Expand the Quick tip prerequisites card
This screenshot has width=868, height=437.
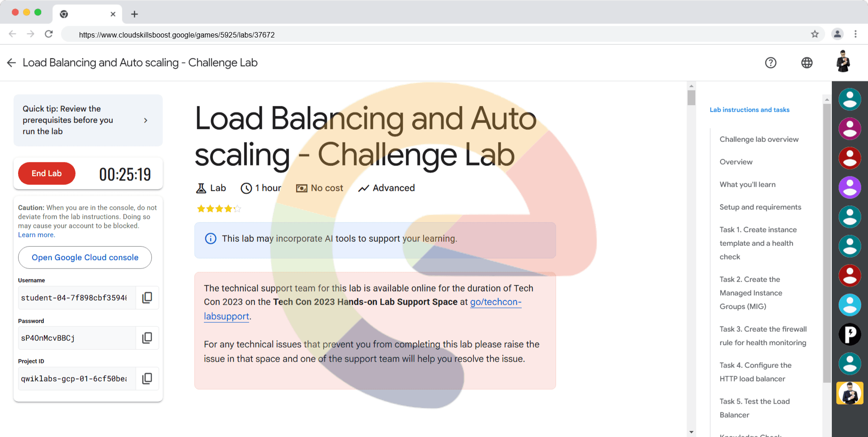click(x=146, y=120)
